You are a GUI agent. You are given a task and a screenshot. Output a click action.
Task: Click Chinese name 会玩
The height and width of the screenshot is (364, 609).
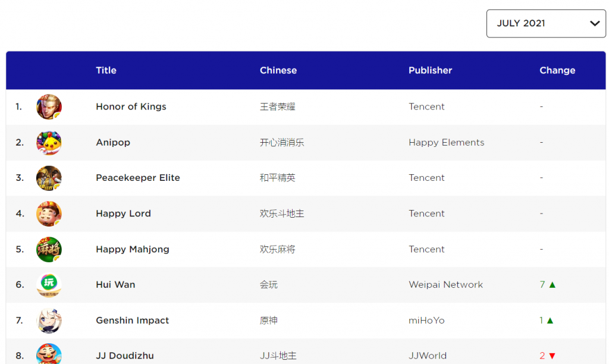(269, 285)
